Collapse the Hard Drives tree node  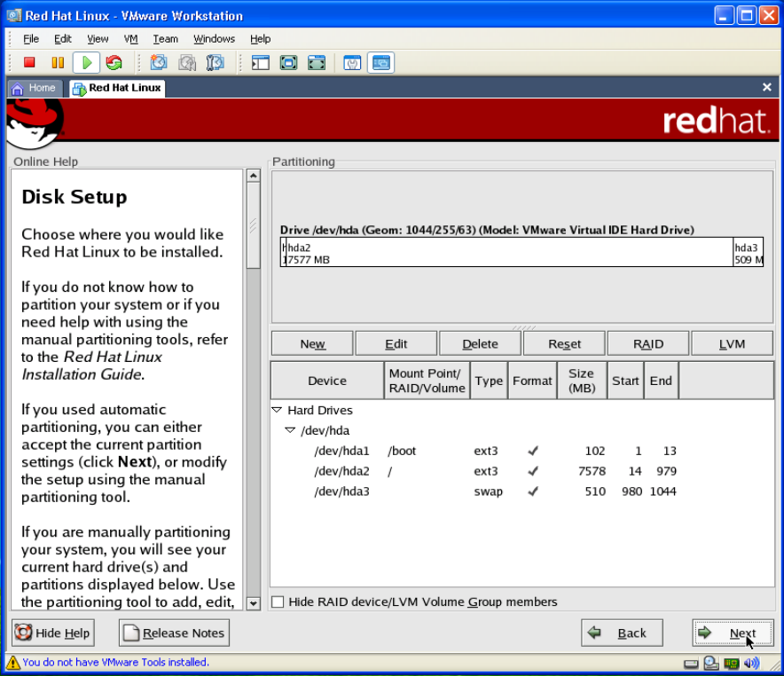(x=277, y=411)
